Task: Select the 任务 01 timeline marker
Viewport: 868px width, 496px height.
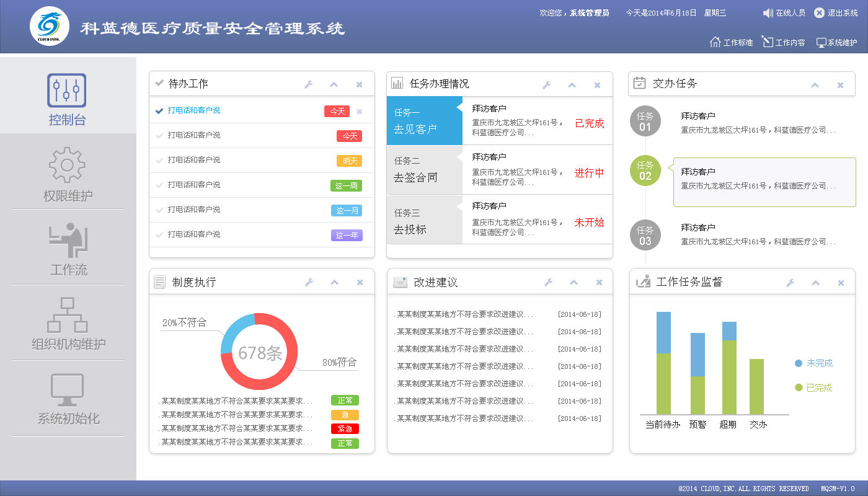Action: tap(645, 121)
